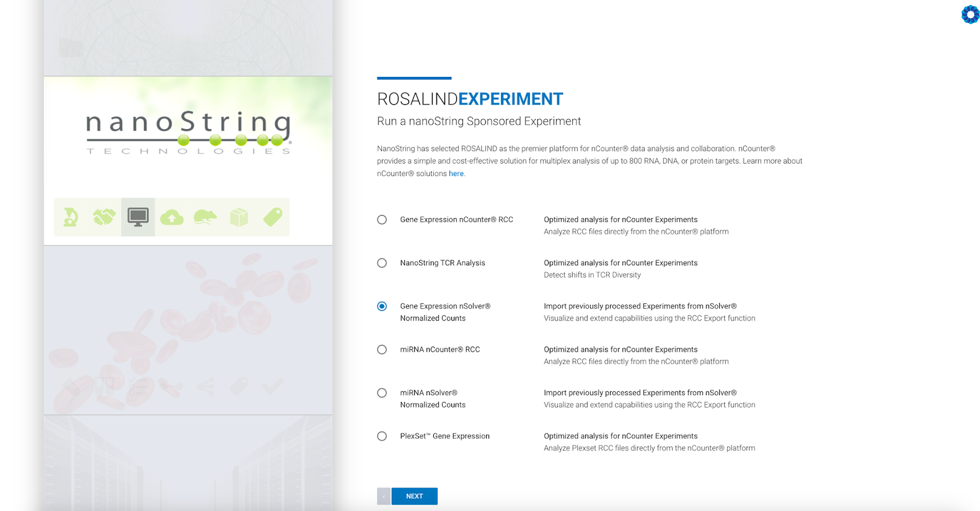Viewport: 980px width, 511px height.
Task: Click the ROSALIND EXPERIMENT heading
Action: click(x=470, y=99)
